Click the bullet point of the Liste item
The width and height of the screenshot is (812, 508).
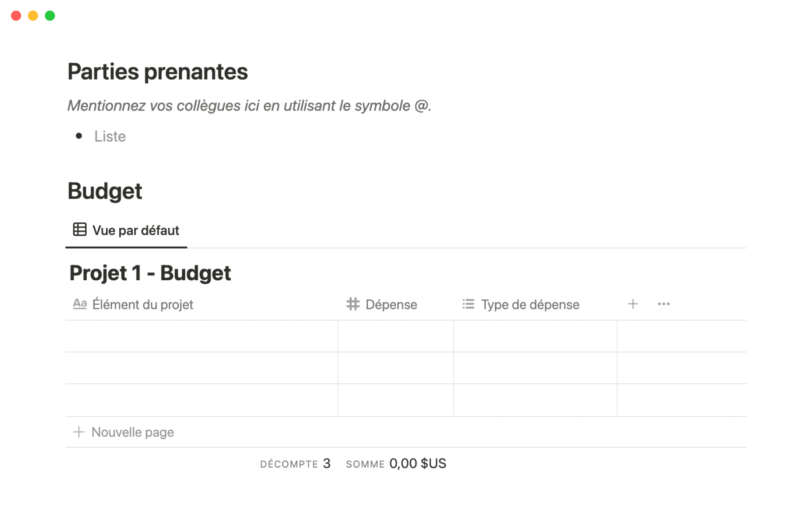click(79, 136)
